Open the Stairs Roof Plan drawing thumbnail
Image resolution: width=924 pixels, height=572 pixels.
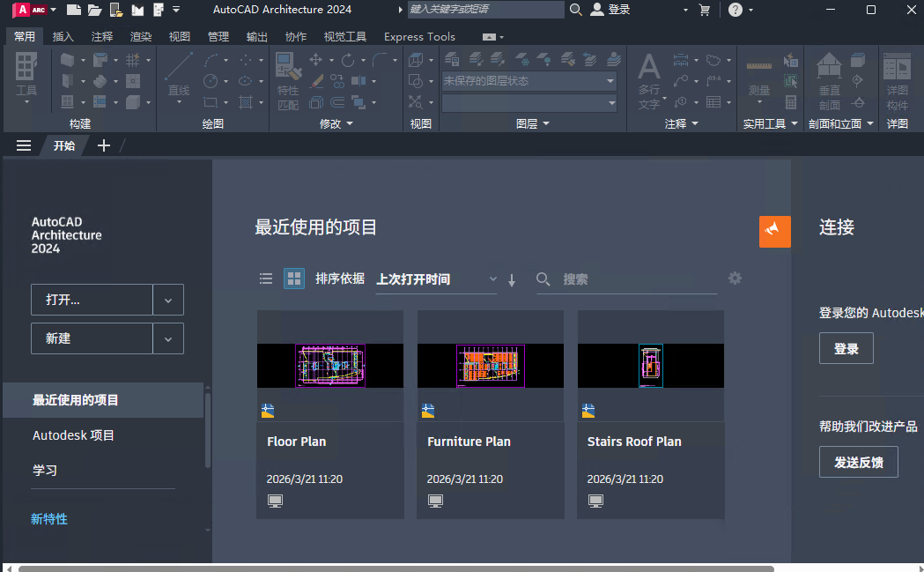(x=651, y=366)
